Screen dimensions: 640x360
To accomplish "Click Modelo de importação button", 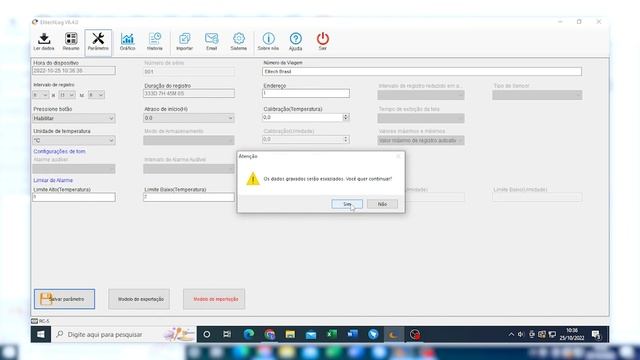I will point(214,299).
